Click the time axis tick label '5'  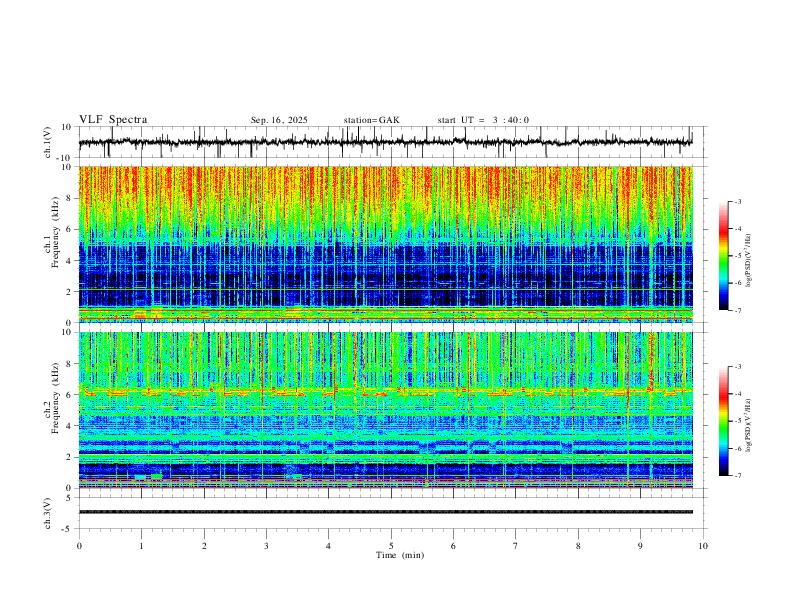[x=391, y=546]
